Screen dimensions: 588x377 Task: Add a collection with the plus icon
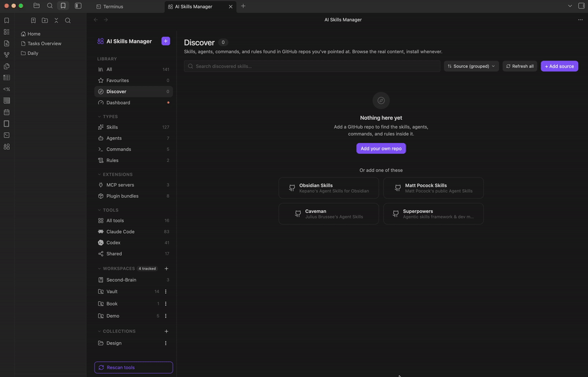pyautogui.click(x=167, y=331)
